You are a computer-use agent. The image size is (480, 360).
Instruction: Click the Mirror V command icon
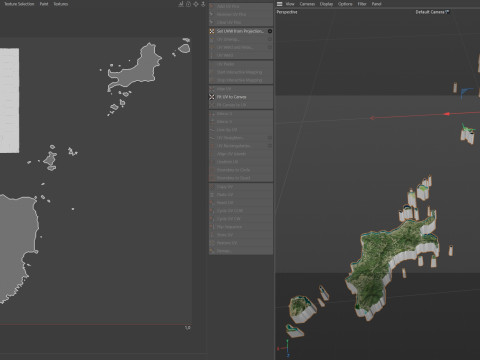212,122
